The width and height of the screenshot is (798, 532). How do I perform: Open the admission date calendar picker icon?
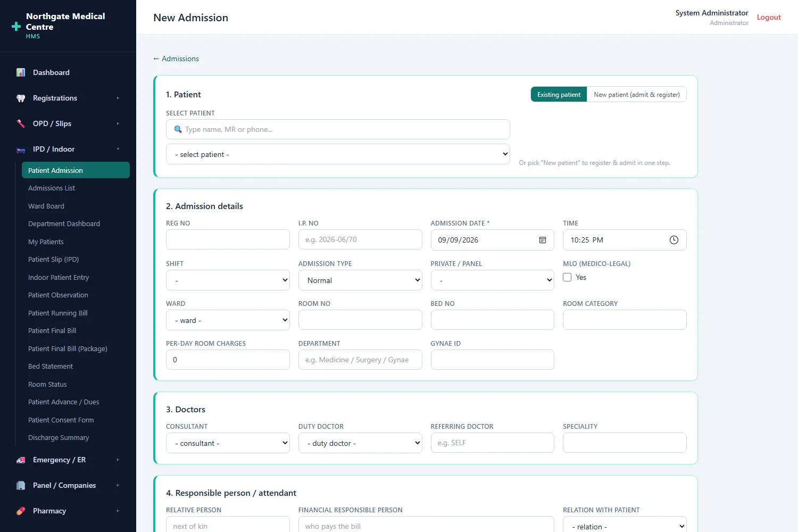pyautogui.click(x=543, y=240)
